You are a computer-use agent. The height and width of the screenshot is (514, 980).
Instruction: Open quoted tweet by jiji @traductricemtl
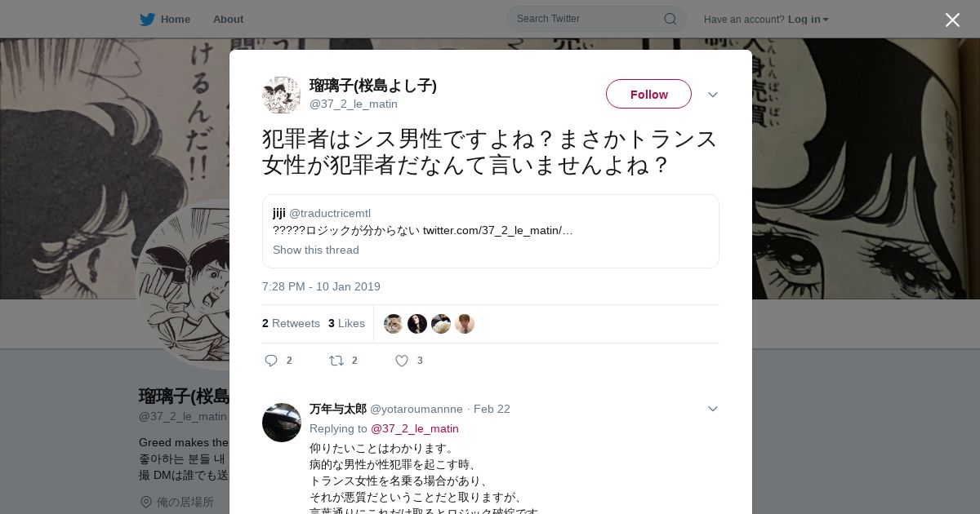tap(491, 231)
